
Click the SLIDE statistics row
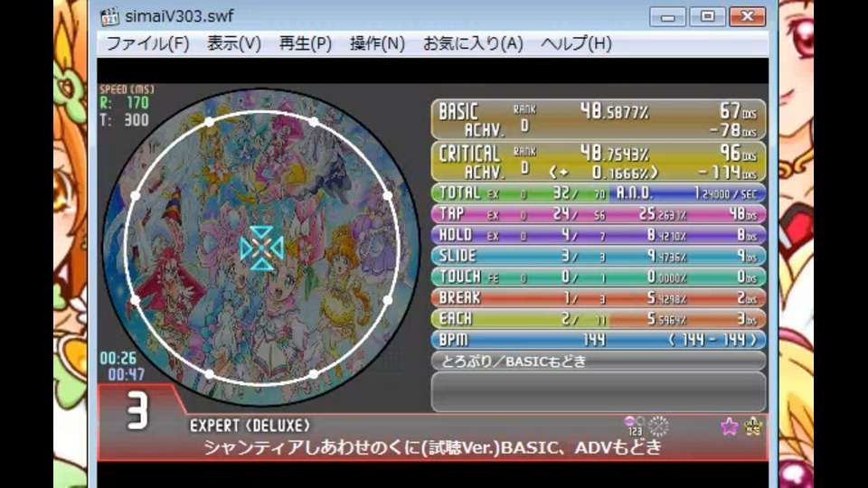click(x=599, y=256)
